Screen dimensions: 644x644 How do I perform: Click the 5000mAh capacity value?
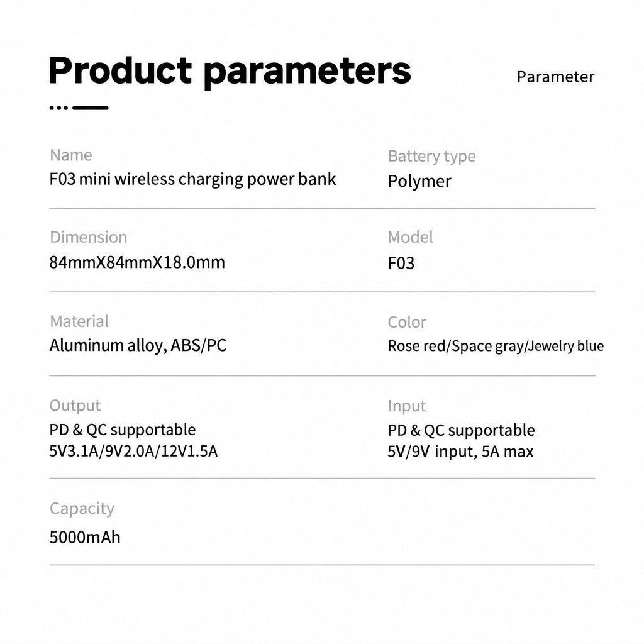[x=85, y=538]
